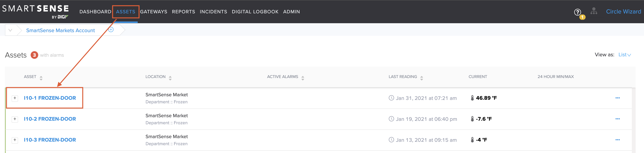Expand the I10-3 FROZEN-DOOR row
644x153 pixels.
(x=15, y=140)
